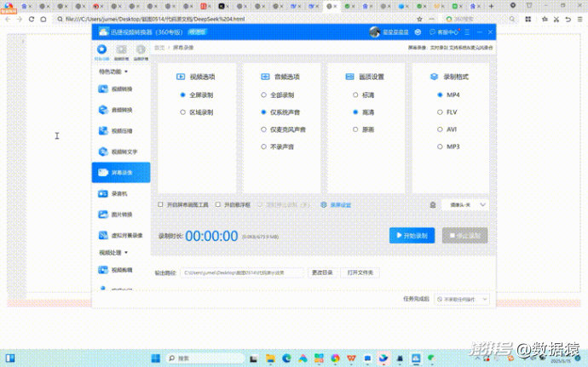Open the 客服中心 support icon

[432, 32]
